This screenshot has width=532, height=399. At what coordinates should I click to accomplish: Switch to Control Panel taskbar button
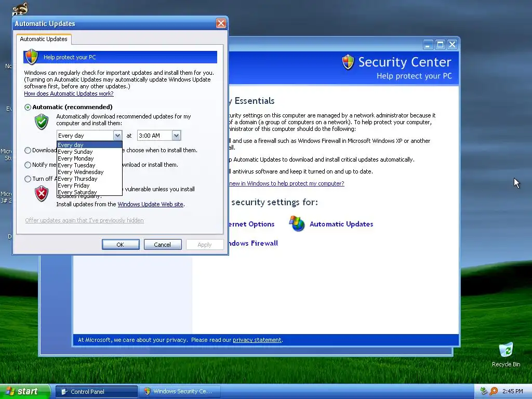[96, 392]
